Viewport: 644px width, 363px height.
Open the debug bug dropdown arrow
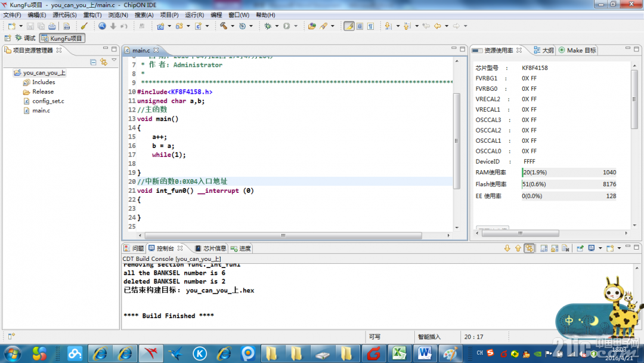click(277, 26)
